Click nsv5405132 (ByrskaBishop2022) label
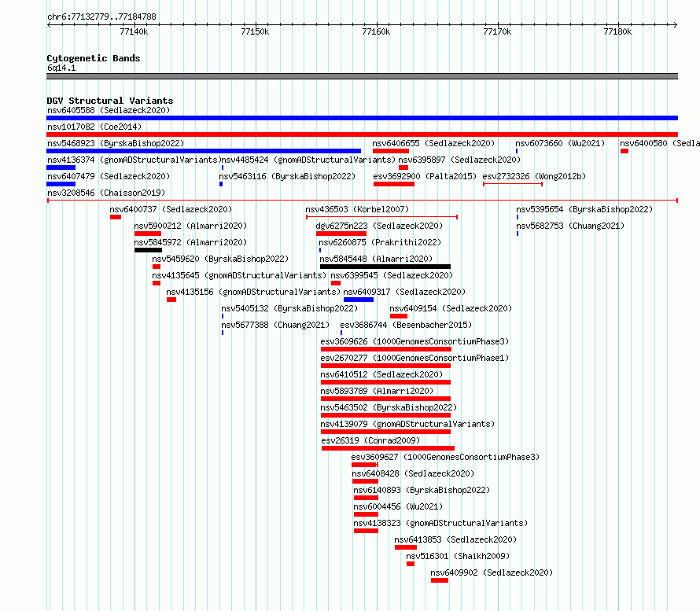Image resolution: width=700 pixels, height=611 pixels. pos(289,308)
